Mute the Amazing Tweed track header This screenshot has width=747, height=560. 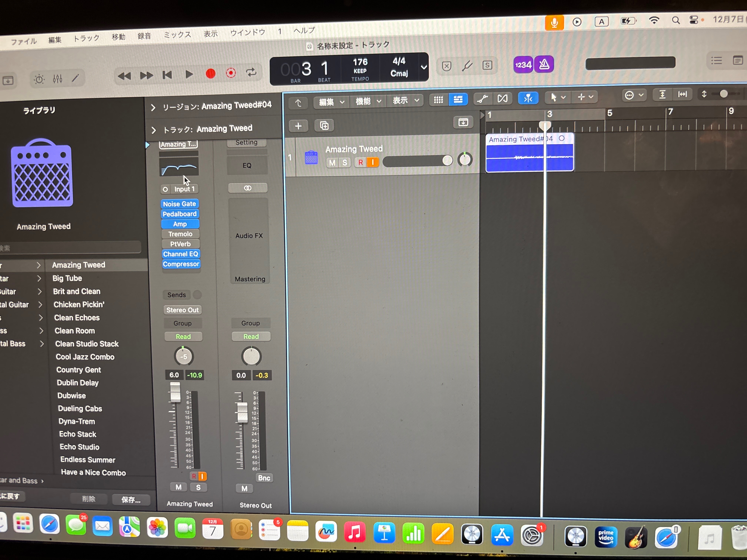pos(332,163)
